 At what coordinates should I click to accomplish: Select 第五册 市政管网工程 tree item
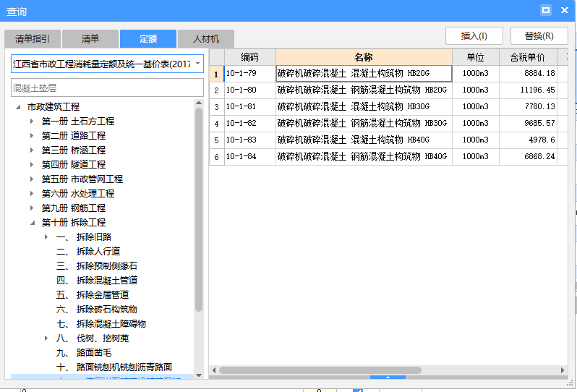(x=82, y=179)
